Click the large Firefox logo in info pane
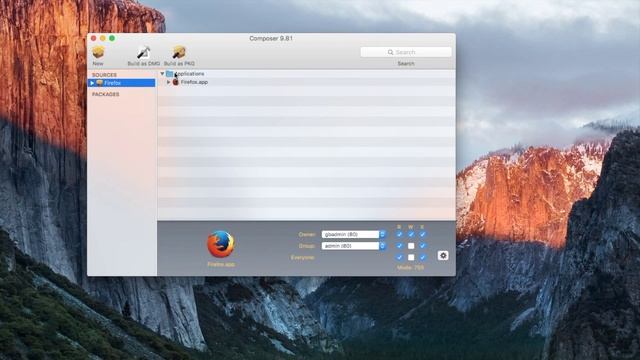The image size is (640, 360). (221, 244)
